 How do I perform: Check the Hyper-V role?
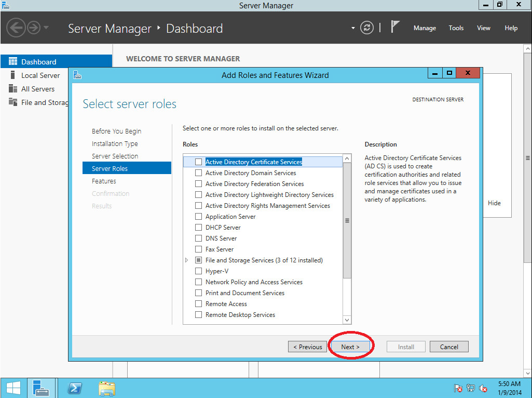click(x=198, y=271)
